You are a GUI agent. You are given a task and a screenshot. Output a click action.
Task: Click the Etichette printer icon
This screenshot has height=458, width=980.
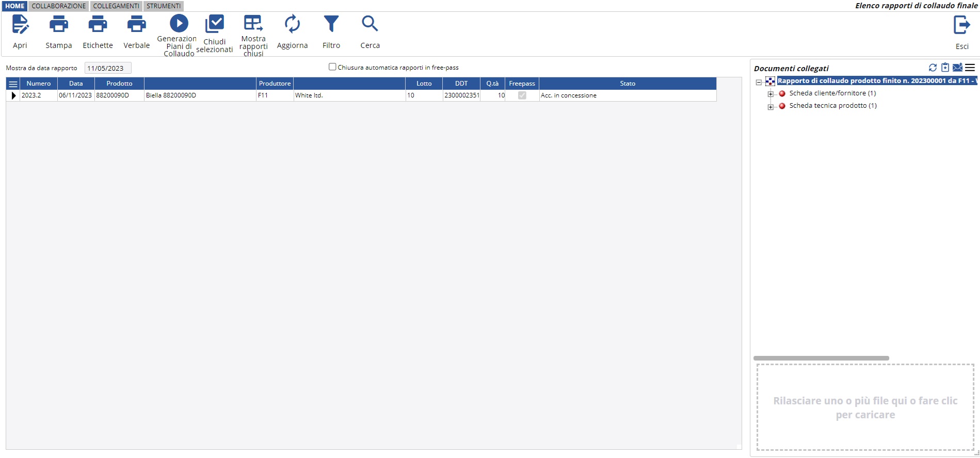98,25
